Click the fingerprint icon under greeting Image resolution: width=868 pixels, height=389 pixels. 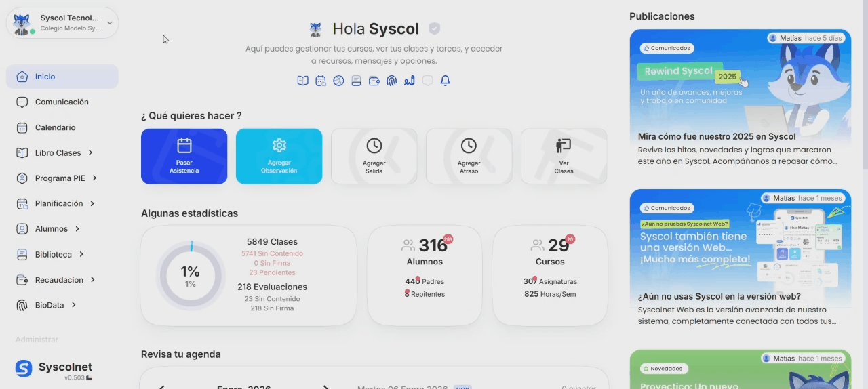click(x=391, y=81)
